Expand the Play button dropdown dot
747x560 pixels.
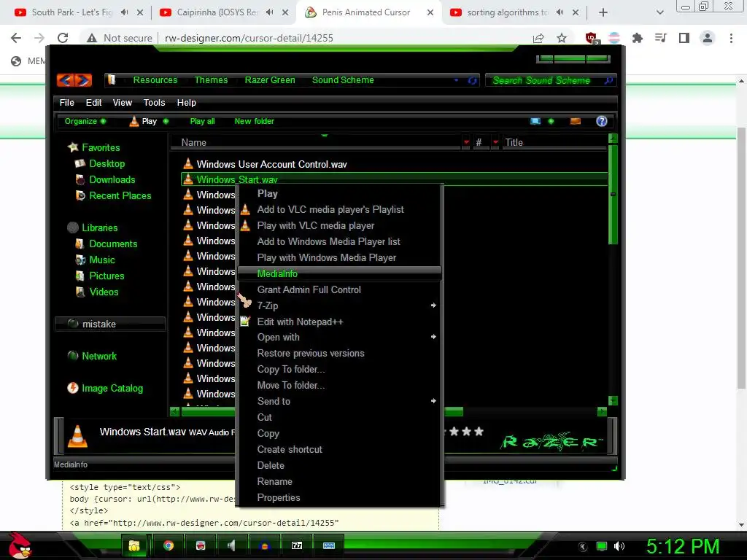(166, 122)
